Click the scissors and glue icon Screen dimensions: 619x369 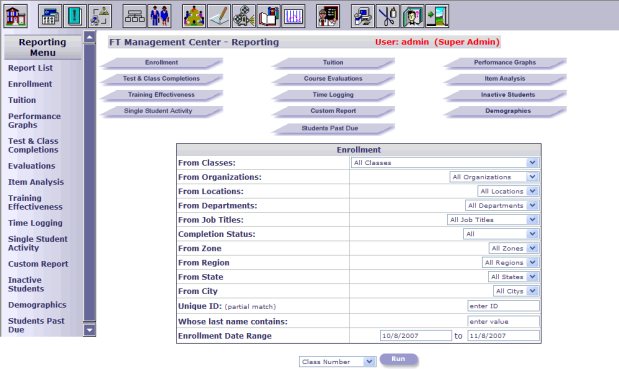click(x=388, y=16)
